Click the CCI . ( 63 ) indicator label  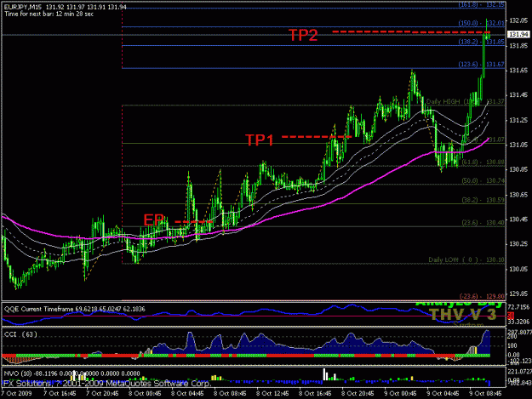(x=20, y=334)
